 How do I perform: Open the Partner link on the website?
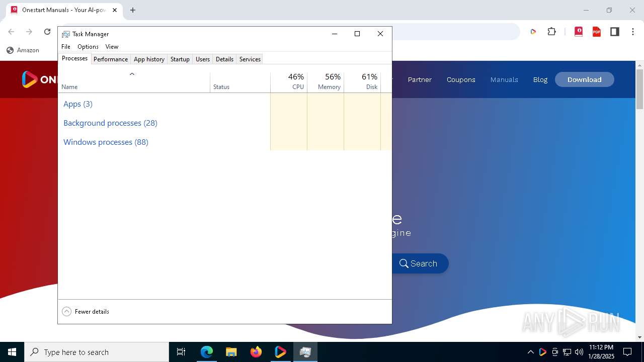(420, 79)
